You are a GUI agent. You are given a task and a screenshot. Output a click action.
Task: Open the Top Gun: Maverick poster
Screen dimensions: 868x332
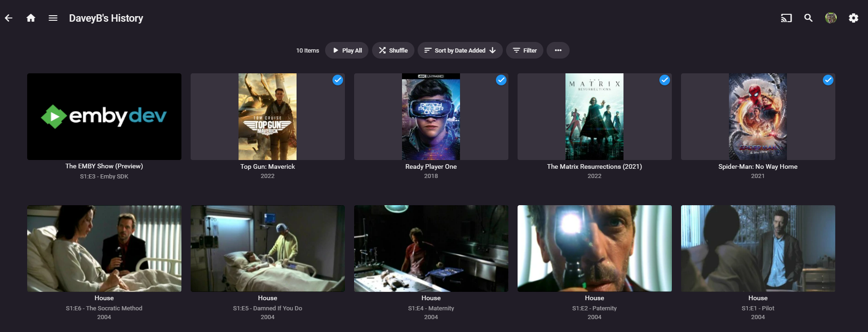268,117
